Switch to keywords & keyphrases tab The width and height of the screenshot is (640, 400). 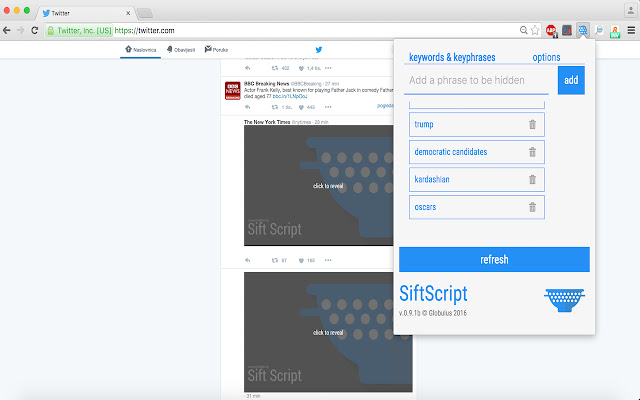(452, 57)
